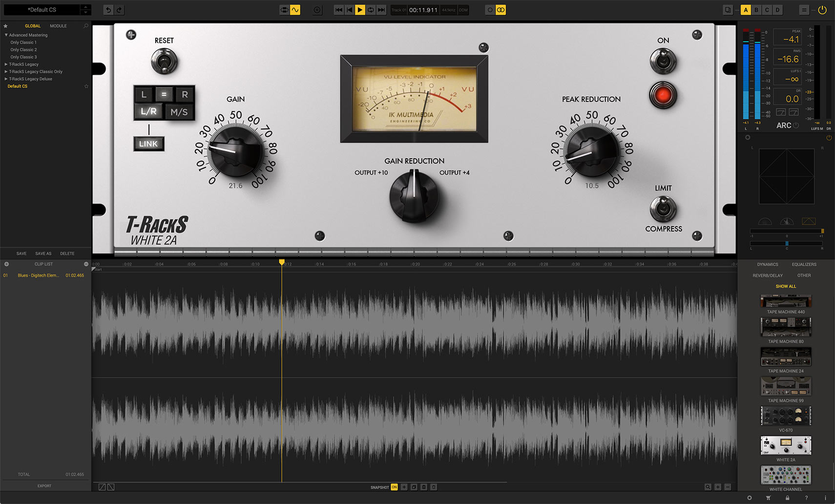Show favorite presets with the star icon
The width and height of the screenshot is (835, 504).
[5, 26]
